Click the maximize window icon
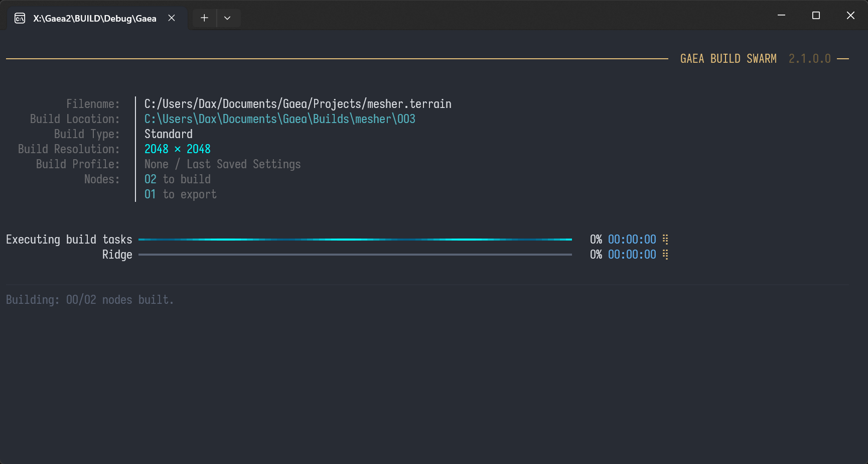 point(815,15)
